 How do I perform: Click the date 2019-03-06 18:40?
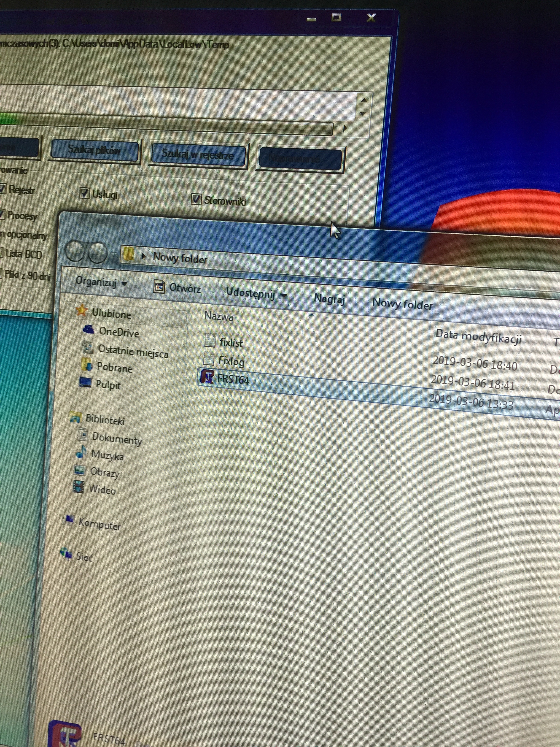(475, 363)
